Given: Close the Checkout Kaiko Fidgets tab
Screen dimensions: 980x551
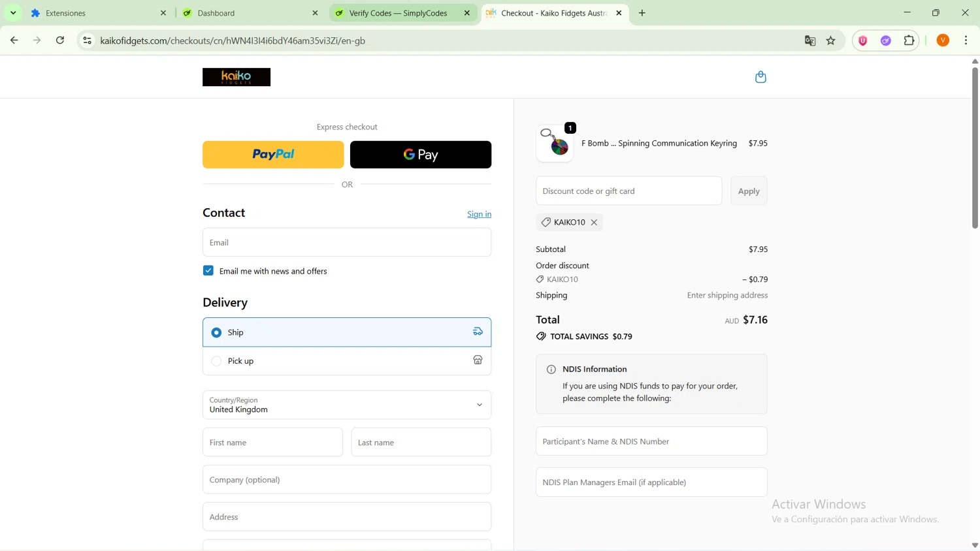Looking at the screenshot, I should pyautogui.click(x=619, y=13).
